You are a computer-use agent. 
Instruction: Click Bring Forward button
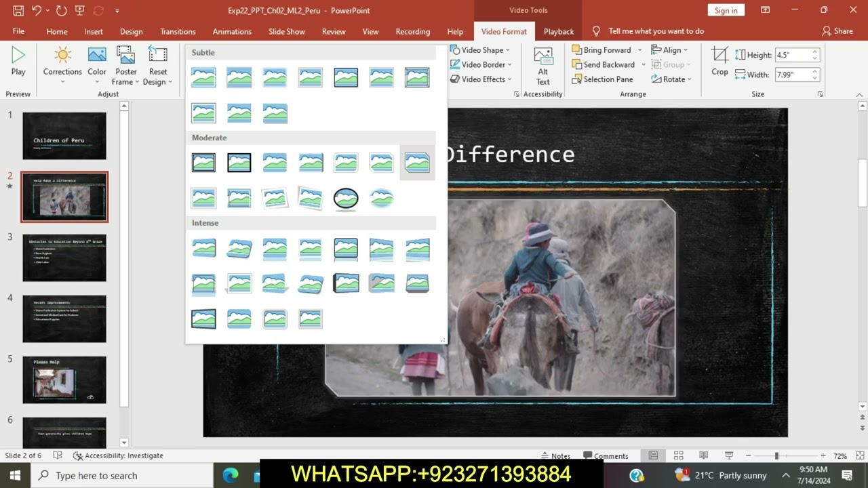[x=601, y=50]
